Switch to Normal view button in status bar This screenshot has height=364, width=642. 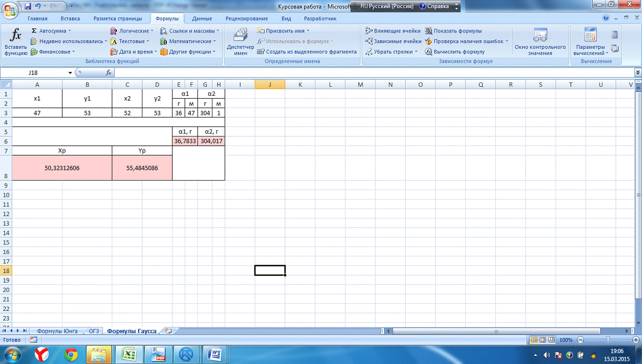(534, 340)
